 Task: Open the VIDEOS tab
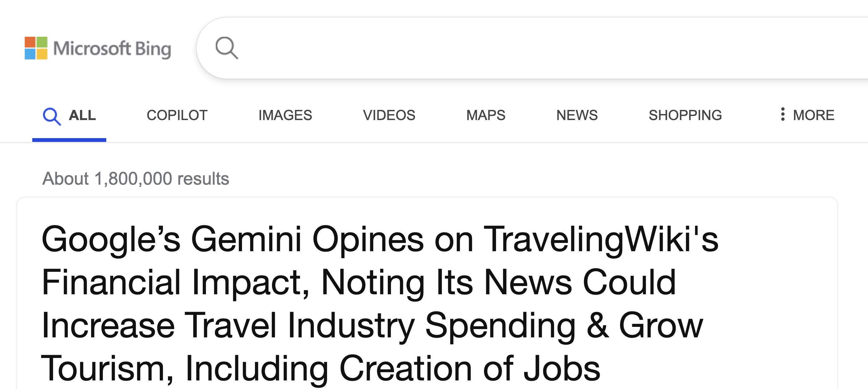[x=389, y=115]
